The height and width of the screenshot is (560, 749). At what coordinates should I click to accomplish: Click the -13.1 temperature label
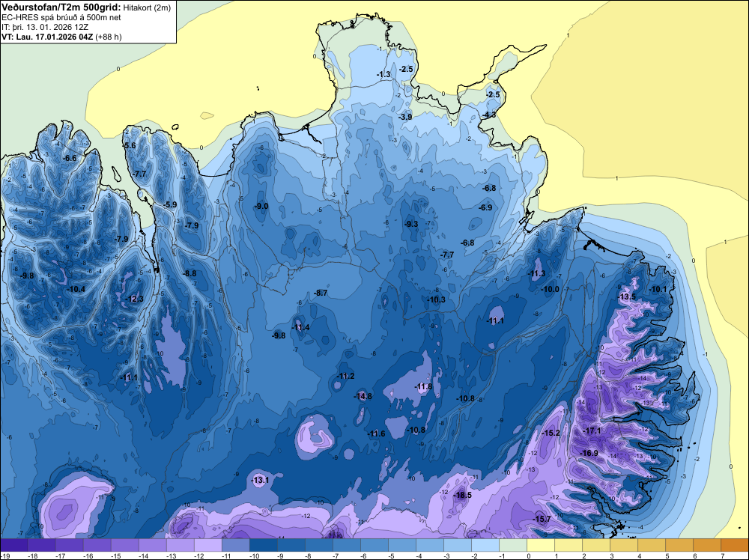tap(261, 481)
